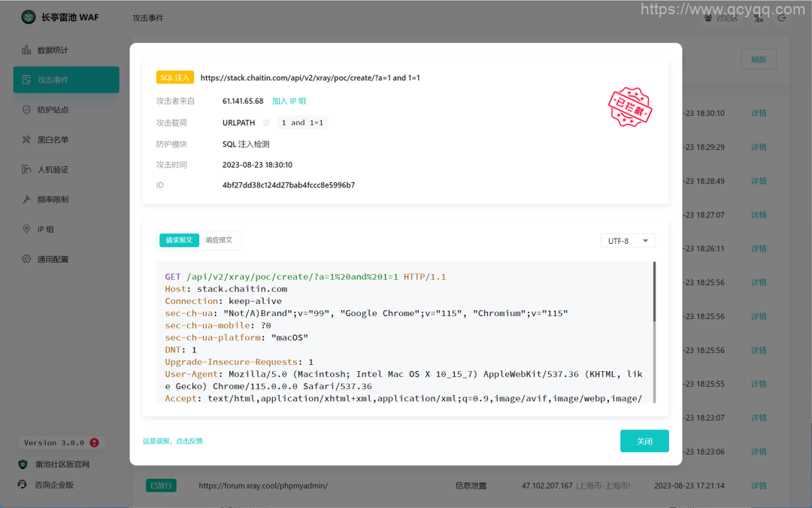The width and height of the screenshot is (812, 508).
Task: Click the 防护站点 shield icon
Action: tap(26, 110)
